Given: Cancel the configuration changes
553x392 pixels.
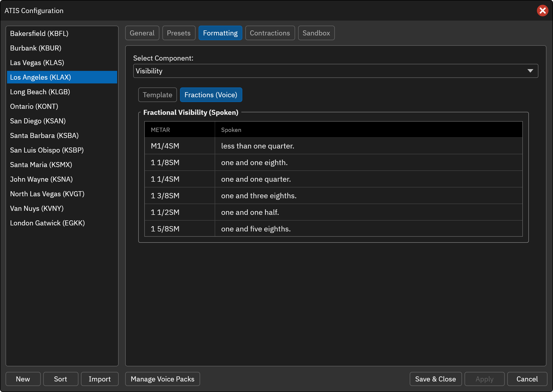Looking at the screenshot, I should pyautogui.click(x=527, y=379).
